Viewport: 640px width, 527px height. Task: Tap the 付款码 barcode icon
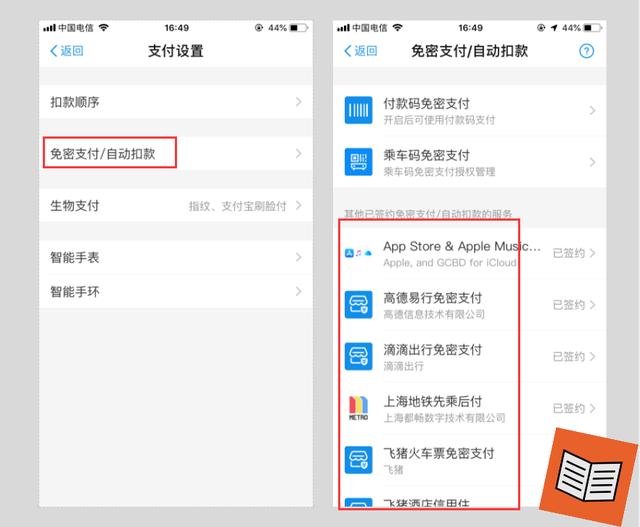click(358, 110)
